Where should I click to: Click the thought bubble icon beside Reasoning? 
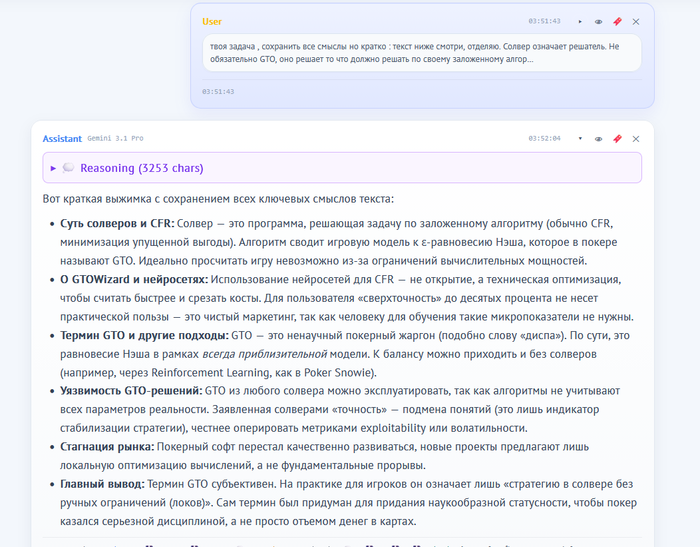pyautogui.click(x=68, y=168)
